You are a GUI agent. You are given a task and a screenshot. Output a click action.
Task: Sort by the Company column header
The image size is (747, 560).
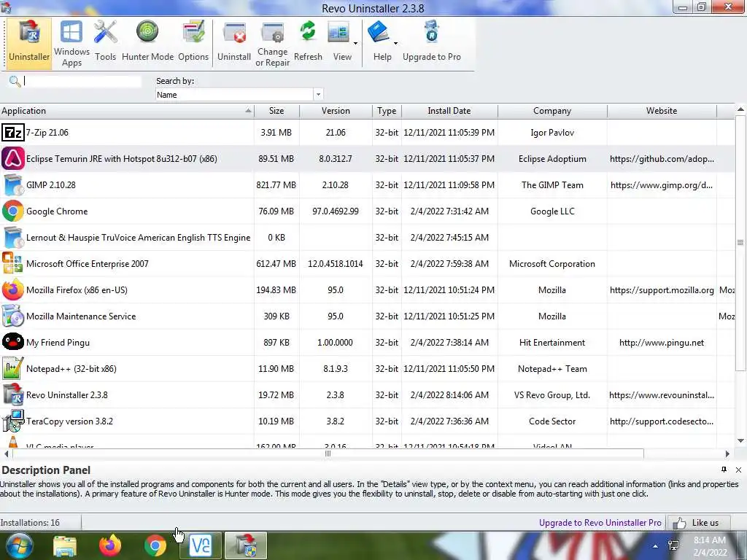click(552, 111)
